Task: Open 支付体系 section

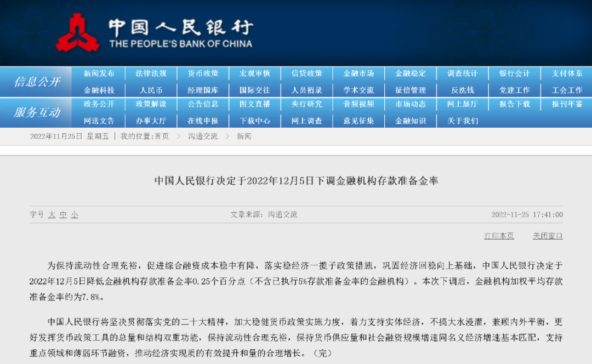Action: tap(567, 73)
